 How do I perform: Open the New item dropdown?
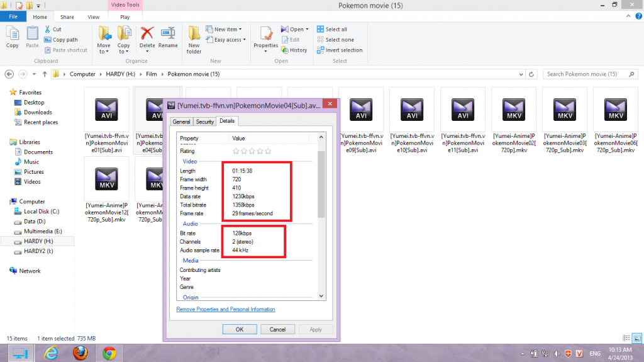click(x=224, y=29)
